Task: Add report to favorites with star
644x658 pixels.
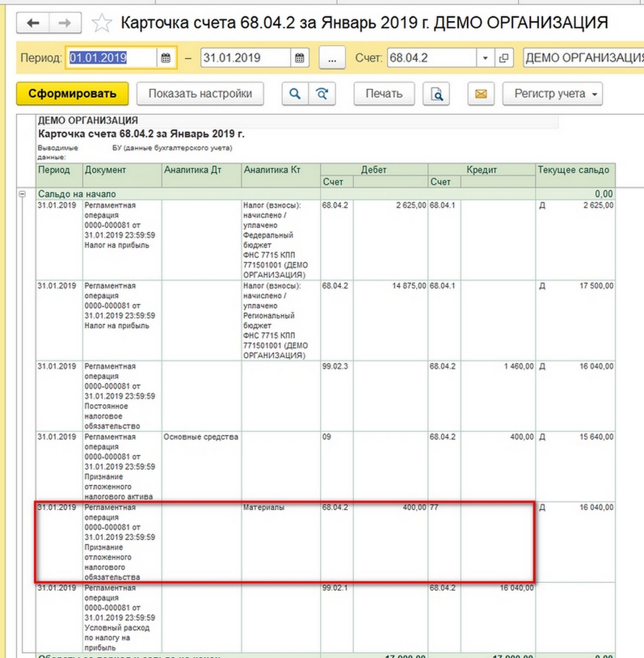Action: click(101, 23)
